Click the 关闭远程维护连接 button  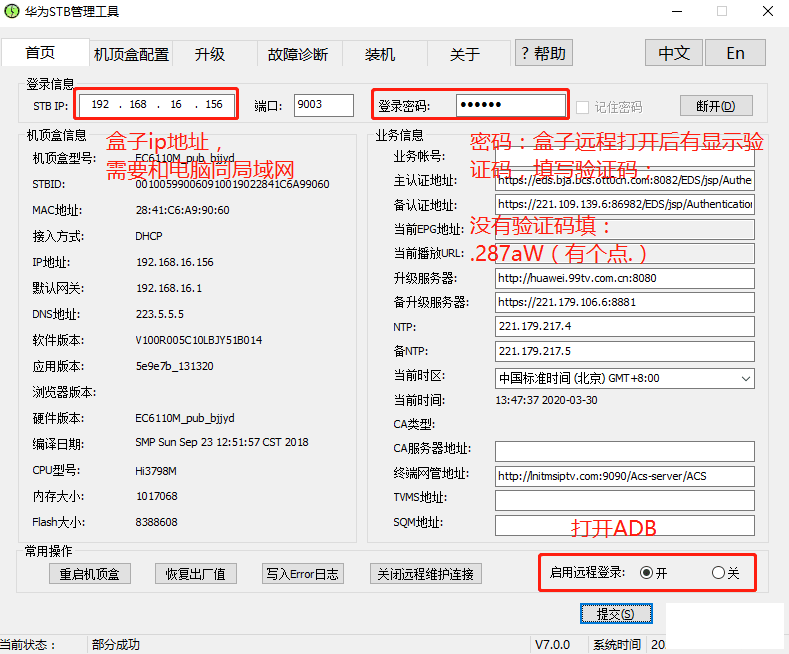426,574
